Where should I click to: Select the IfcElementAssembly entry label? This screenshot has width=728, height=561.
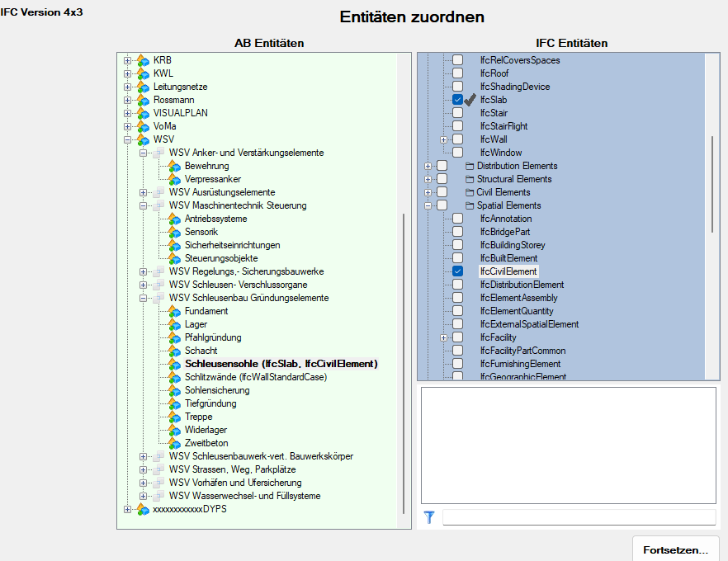(x=518, y=298)
